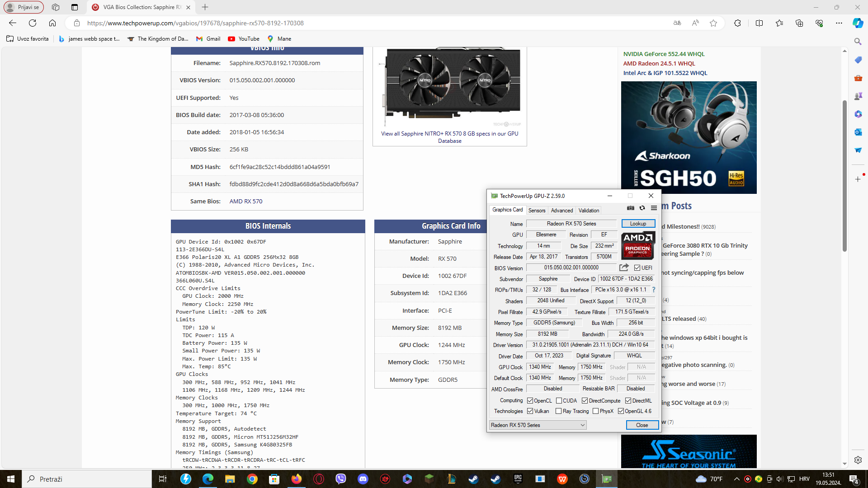Open Discord from taskbar
The image size is (868, 488).
click(363, 479)
